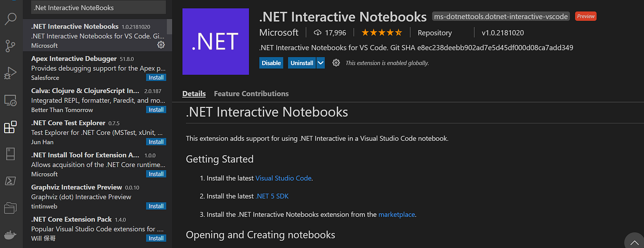Viewport: 644px width, 248px height.
Task: Install Calva Clojure extension
Action: (x=156, y=110)
